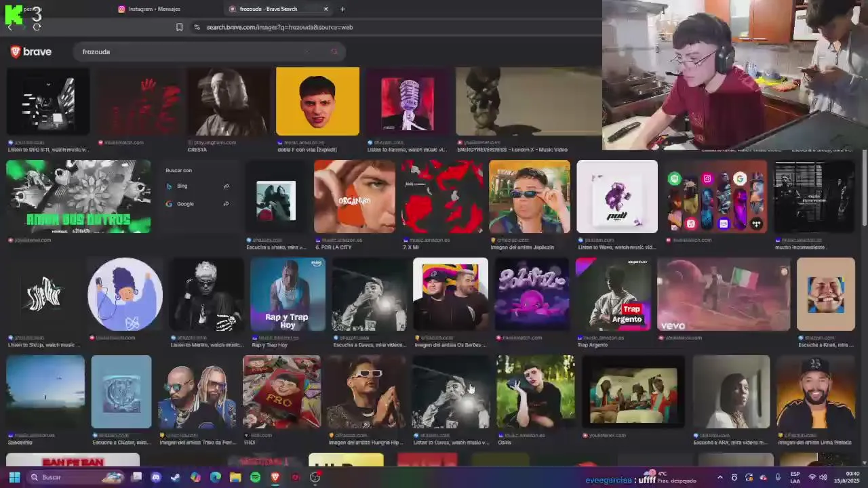Open the white pull album thumbnail
868x488 pixels.
point(617,197)
